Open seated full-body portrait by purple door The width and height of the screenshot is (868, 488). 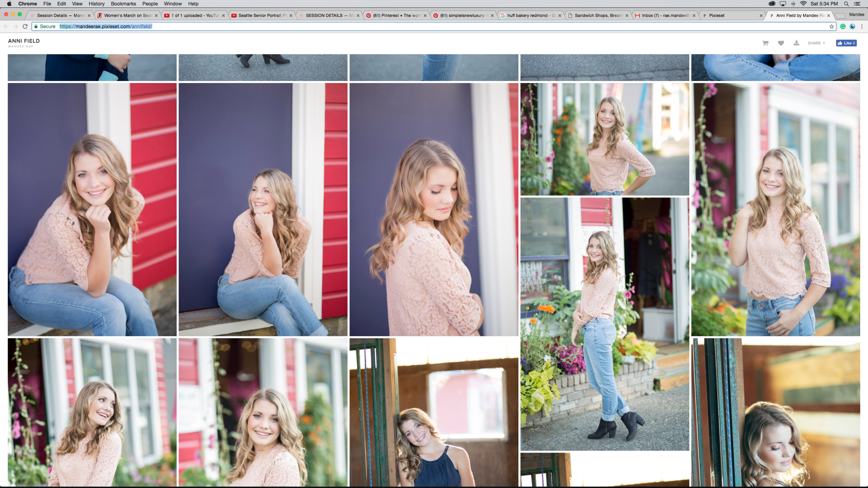point(263,209)
